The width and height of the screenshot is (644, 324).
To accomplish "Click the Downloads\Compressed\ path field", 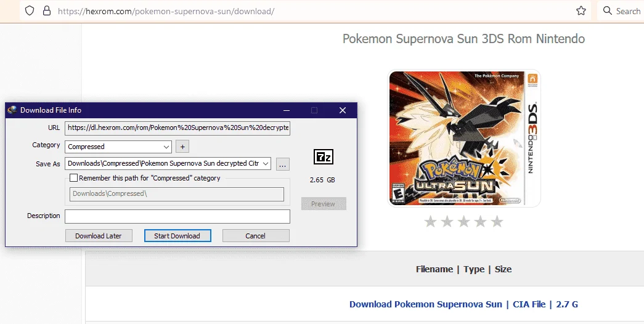I will [177, 194].
